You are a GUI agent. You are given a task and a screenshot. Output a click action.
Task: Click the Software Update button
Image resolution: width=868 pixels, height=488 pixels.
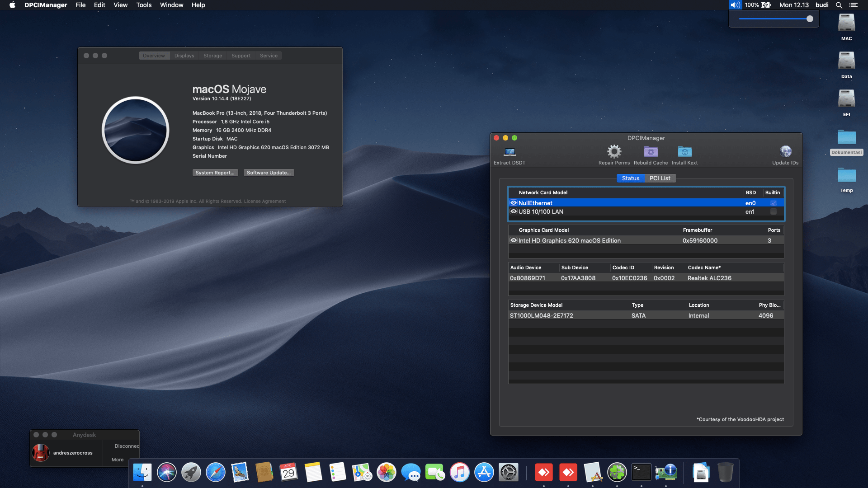click(269, 172)
